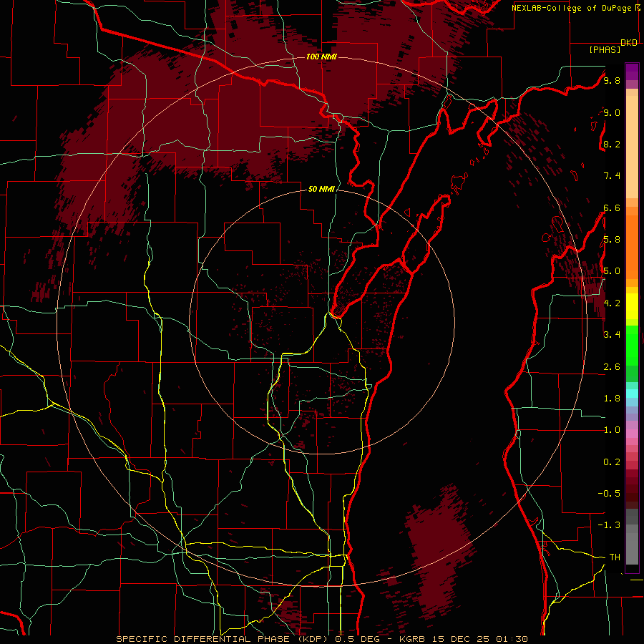
Task: Click the 2.6 legend value
Action: 612,367
